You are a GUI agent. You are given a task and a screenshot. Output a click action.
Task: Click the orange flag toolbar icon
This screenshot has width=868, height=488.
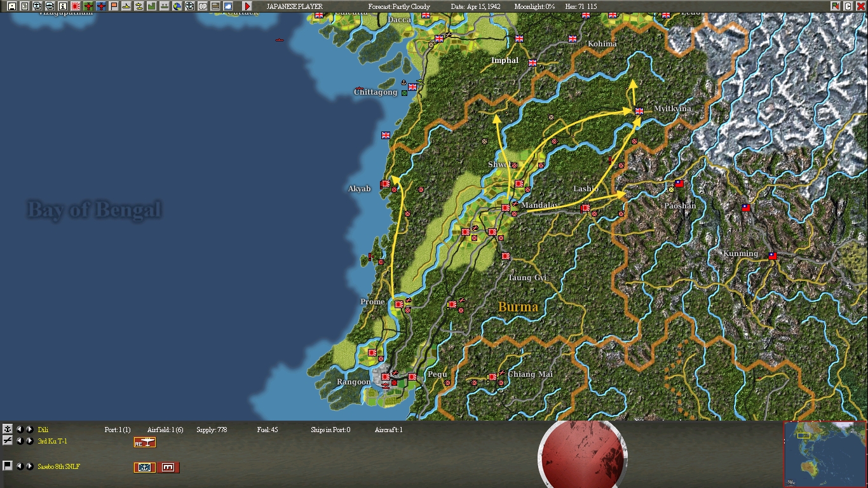113,6
